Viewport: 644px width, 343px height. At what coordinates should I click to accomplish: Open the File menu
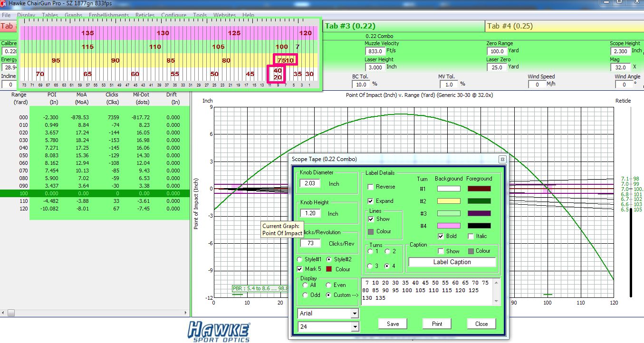(x=6, y=15)
